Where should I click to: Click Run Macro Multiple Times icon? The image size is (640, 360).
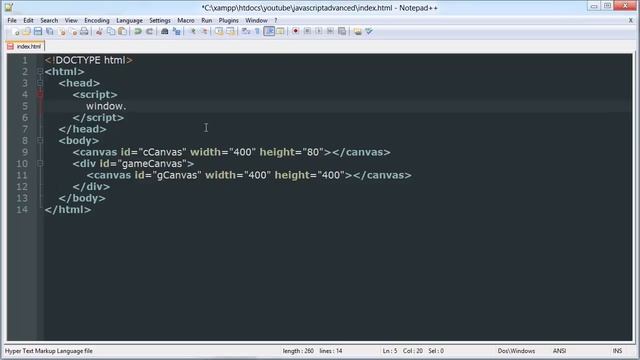pyautogui.click(x=330, y=31)
